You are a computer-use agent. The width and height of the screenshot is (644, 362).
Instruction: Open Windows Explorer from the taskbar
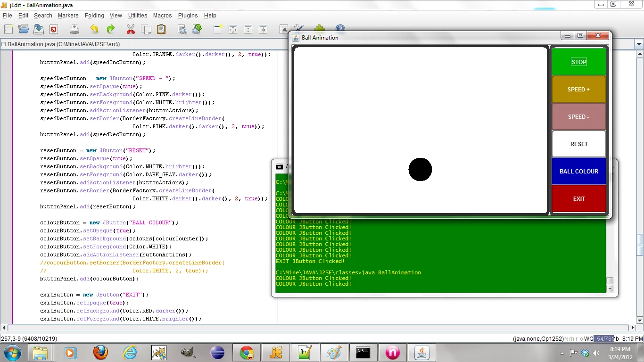click(x=40, y=353)
